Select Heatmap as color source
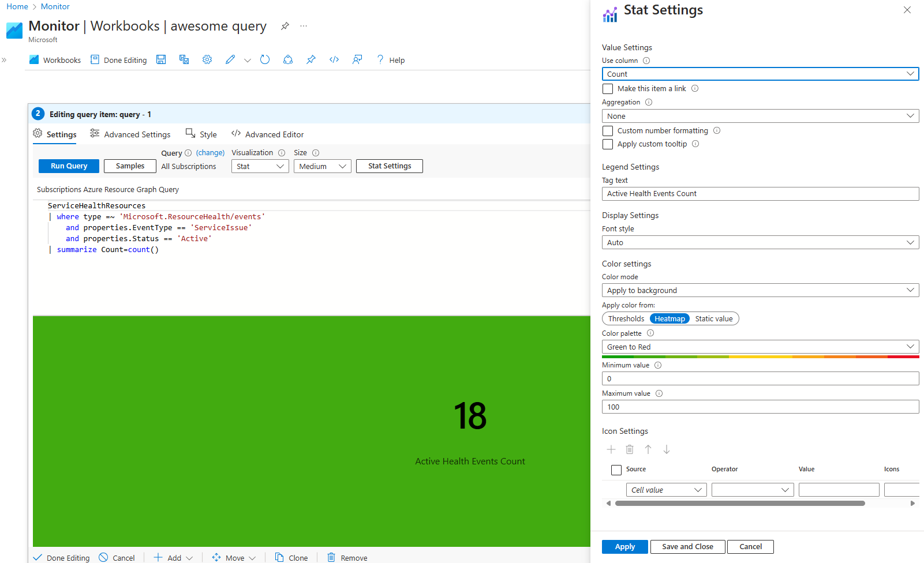The image size is (924, 563). 669,318
